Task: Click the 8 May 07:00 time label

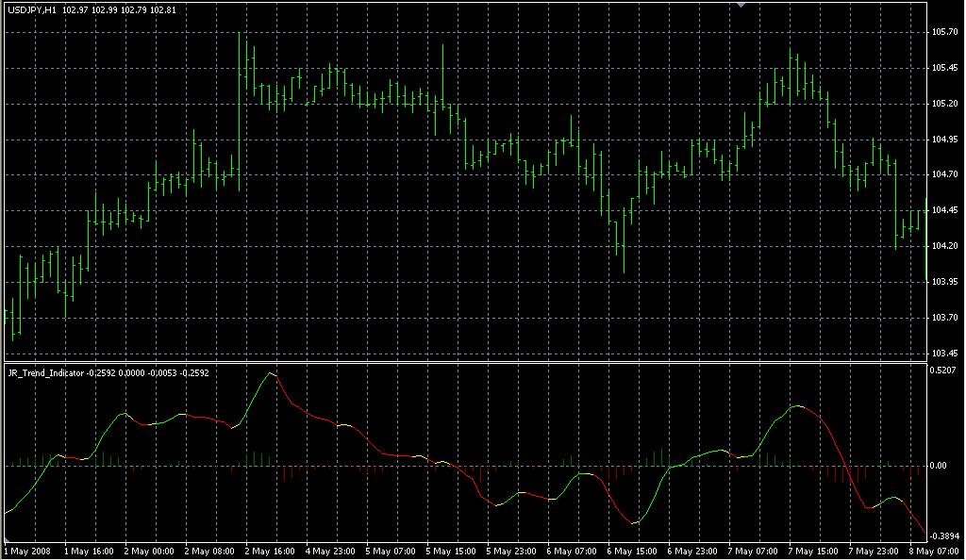Action: click(936, 551)
